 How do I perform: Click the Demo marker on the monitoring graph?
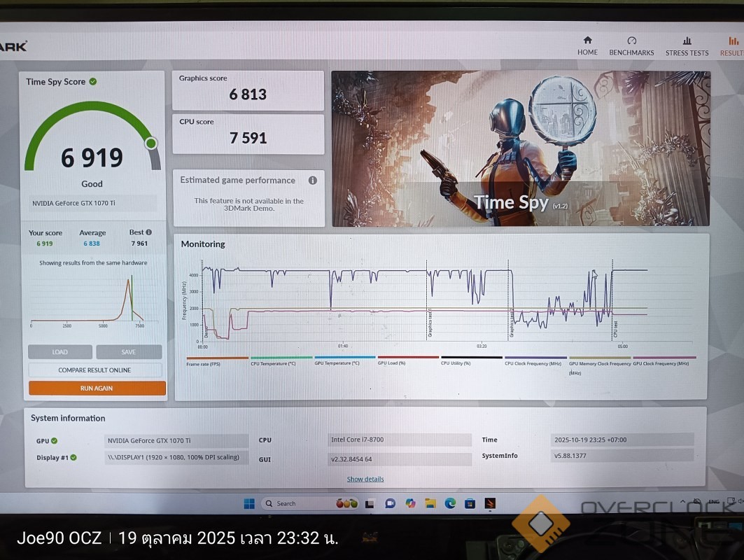[x=206, y=332]
